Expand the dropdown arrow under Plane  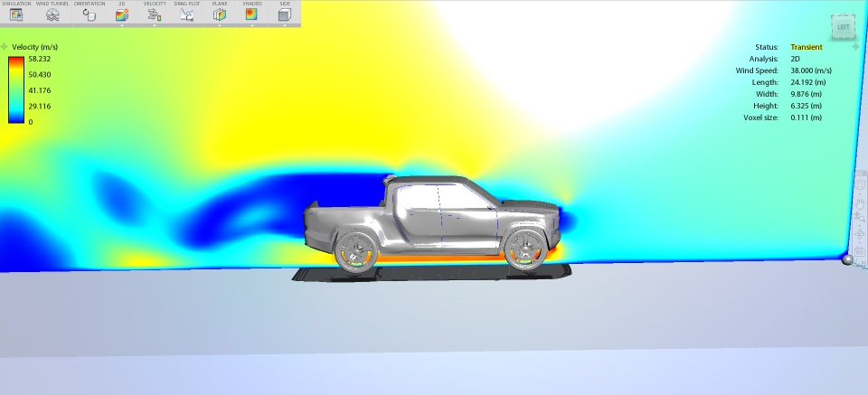(220, 25)
